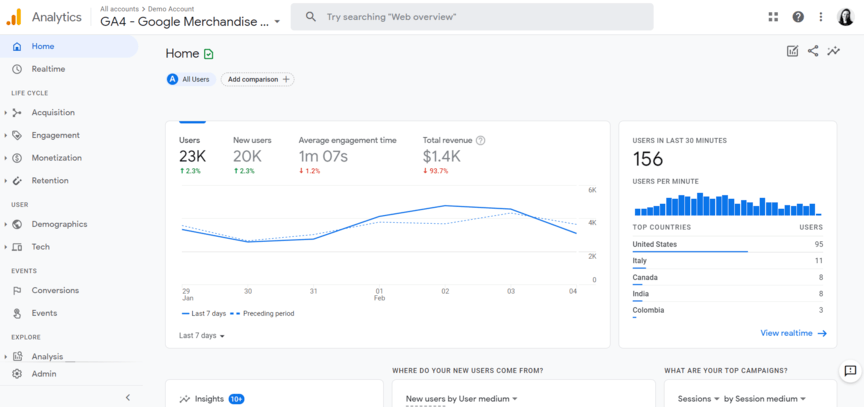Click the Retention magnet icon
The image size is (864, 407).
[x=17, y=180]
